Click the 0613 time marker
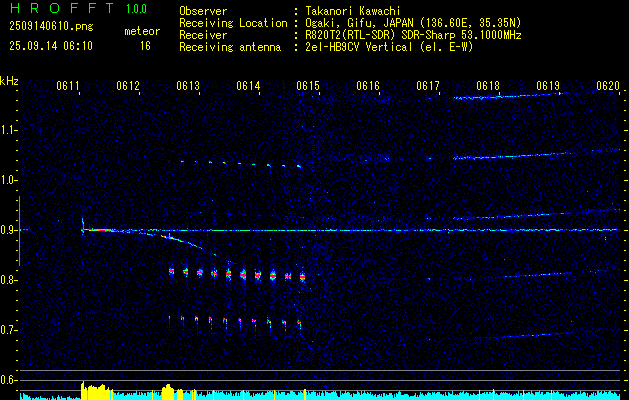Image resolution: width=629 pixels, height=400 pixels. click(x=188, y=86)
